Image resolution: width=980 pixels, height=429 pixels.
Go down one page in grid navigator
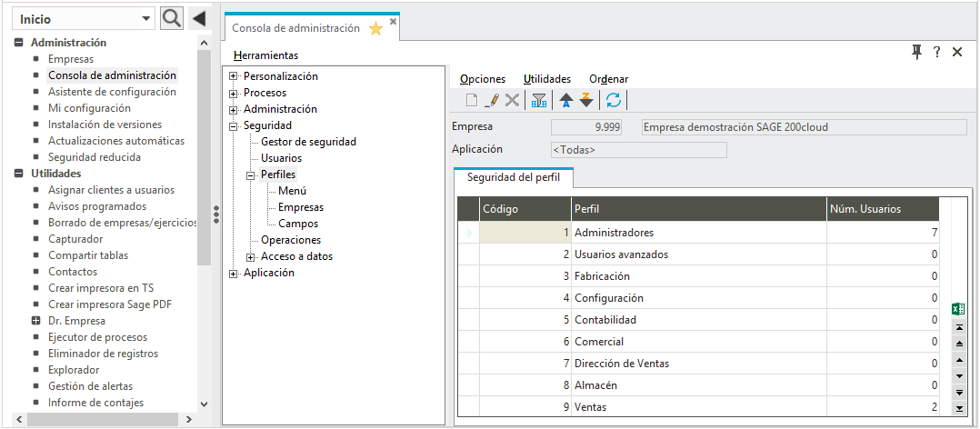959,393
